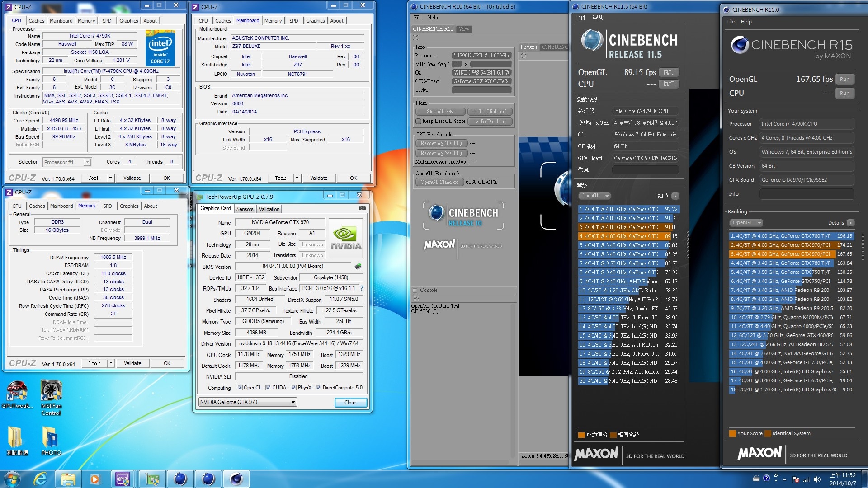Screen dimensions: 868x488
Task: Open Caches tab in CPU-Z CPU window
Action: [36, 21]
